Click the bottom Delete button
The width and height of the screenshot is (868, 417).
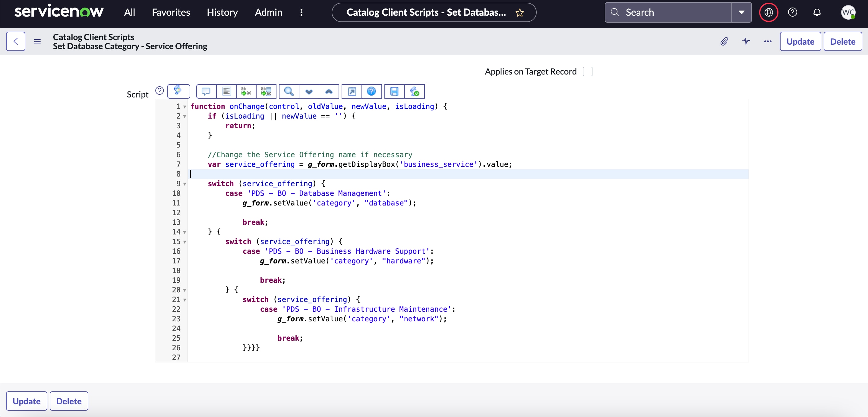[69, 401]
